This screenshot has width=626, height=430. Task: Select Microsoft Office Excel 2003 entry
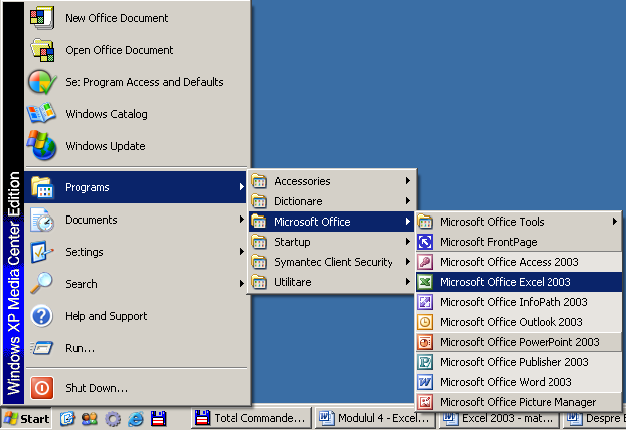519,282
